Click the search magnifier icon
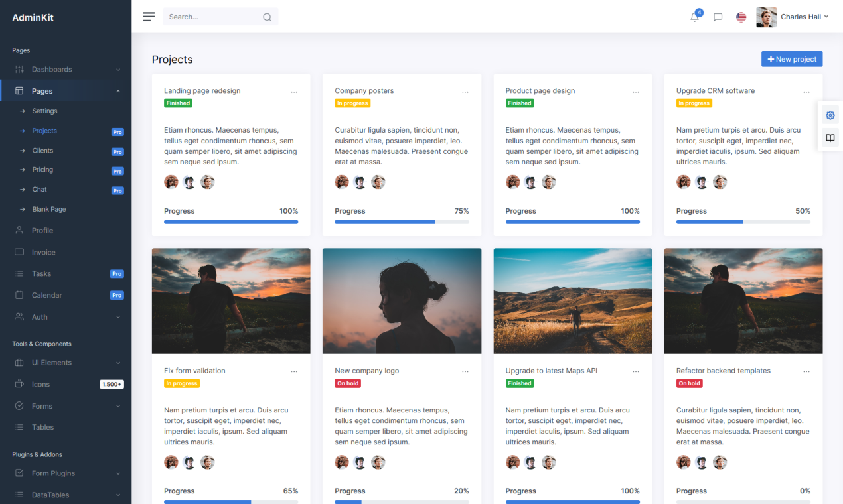Screen dimensions: 843x504 point(267,17)
